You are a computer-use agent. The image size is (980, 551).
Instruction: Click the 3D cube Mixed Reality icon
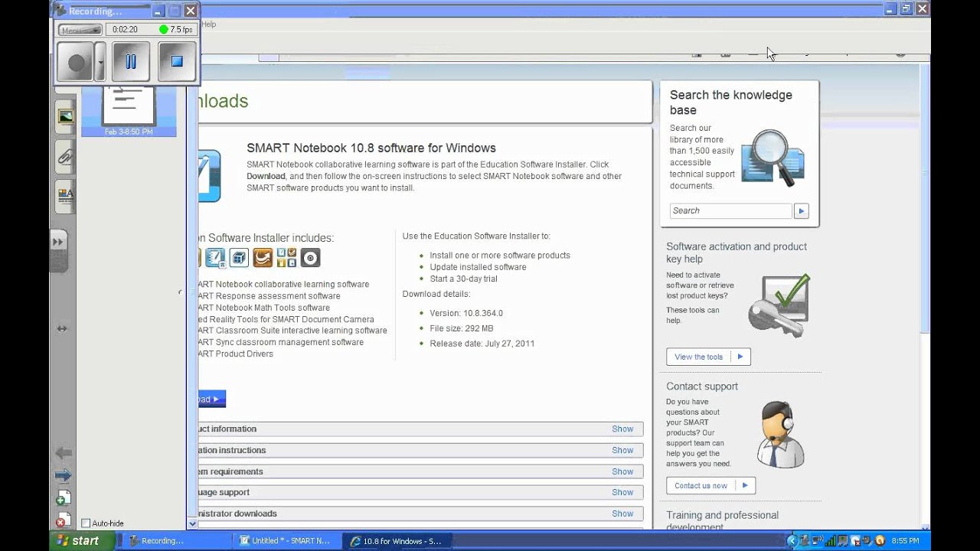[239, 258]
